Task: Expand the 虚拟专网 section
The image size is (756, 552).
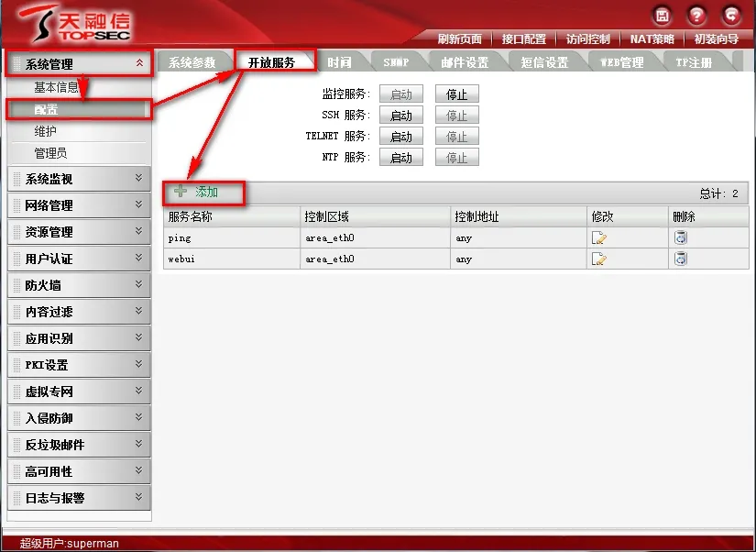Action: pos(79,392)
